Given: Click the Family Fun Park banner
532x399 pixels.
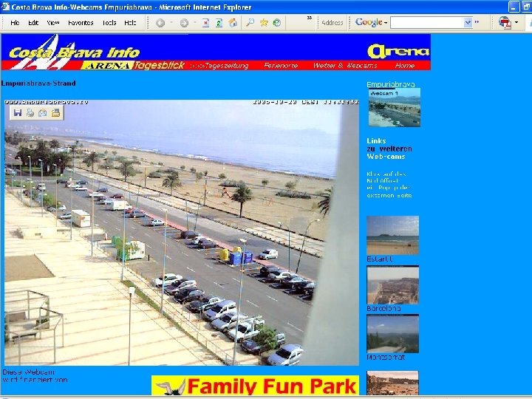Looking at the screenshot, I should click(x=255, y=386).
